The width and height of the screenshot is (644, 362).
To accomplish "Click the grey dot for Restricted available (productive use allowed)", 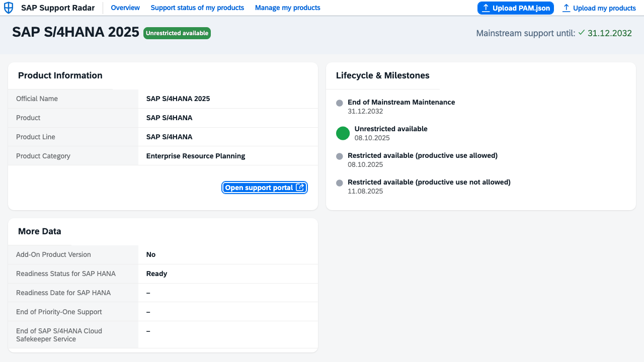I will 340,156.
